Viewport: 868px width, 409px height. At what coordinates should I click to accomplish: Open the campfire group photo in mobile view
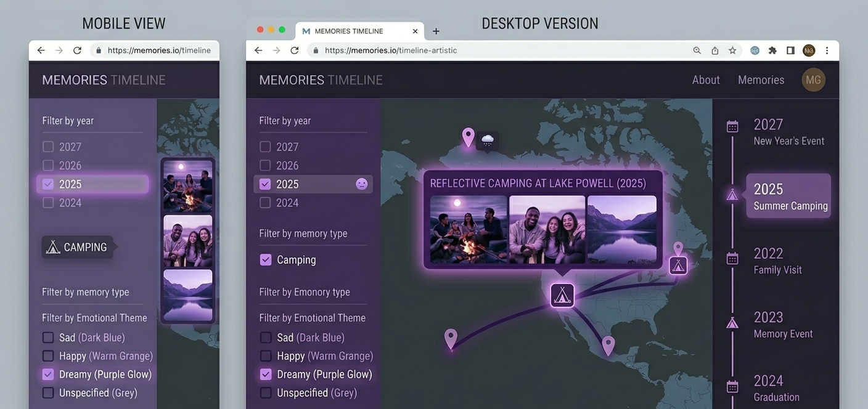click(x=188, y=187)
